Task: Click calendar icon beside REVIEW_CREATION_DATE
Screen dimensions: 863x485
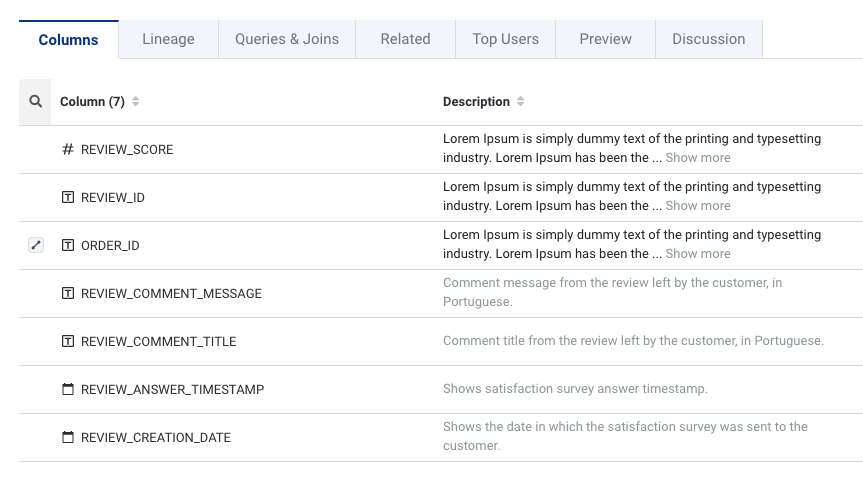Action: coord(68,438)
